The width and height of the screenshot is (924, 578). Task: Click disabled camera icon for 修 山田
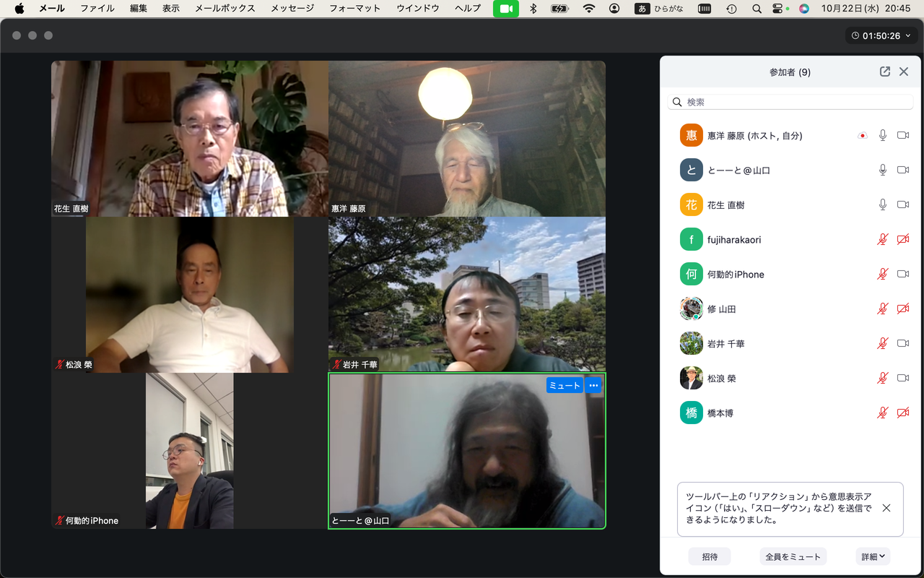pyautogui.click(x=903, y=309)
